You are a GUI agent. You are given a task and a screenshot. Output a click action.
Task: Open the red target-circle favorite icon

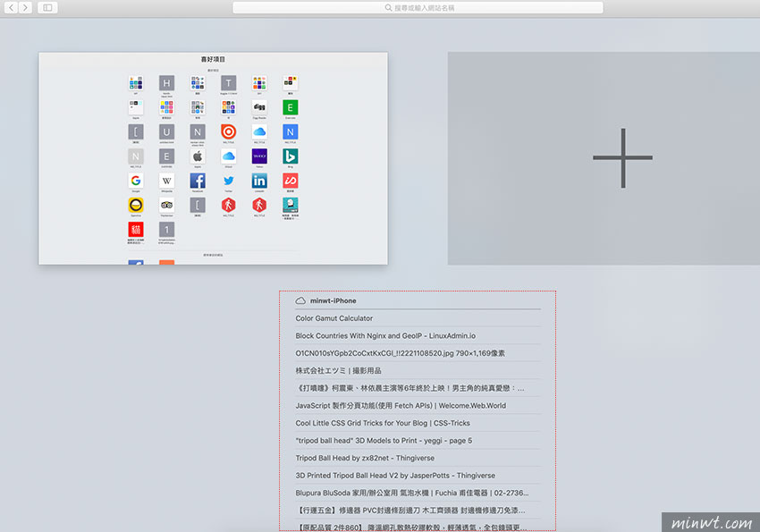[x=228, y=131]
